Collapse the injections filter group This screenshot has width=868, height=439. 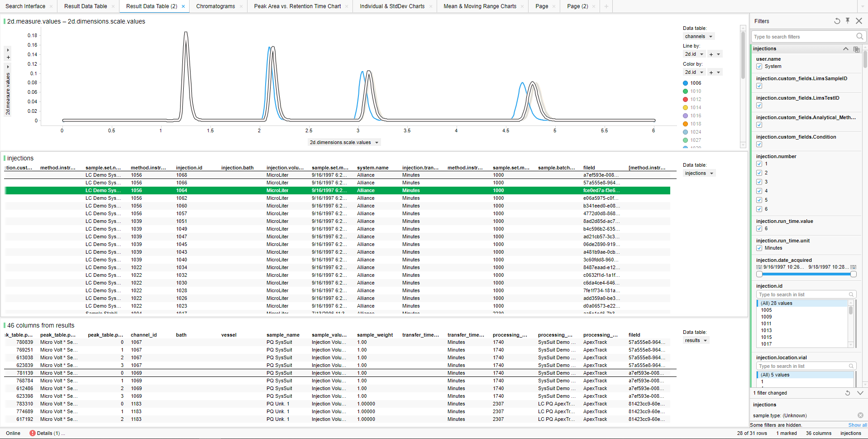pos(845,49)
